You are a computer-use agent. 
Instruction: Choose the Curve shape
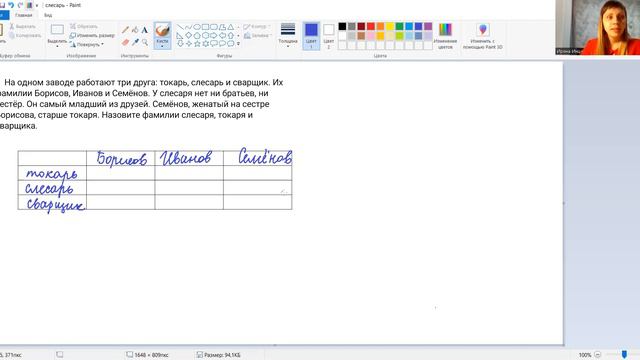click(x=188, y=27)
